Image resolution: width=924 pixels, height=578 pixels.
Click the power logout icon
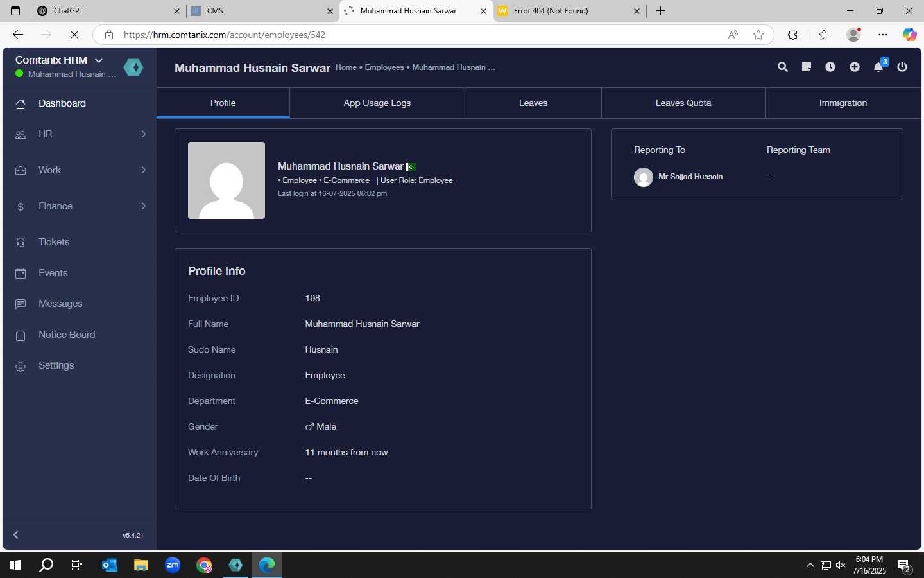[902, 67]
